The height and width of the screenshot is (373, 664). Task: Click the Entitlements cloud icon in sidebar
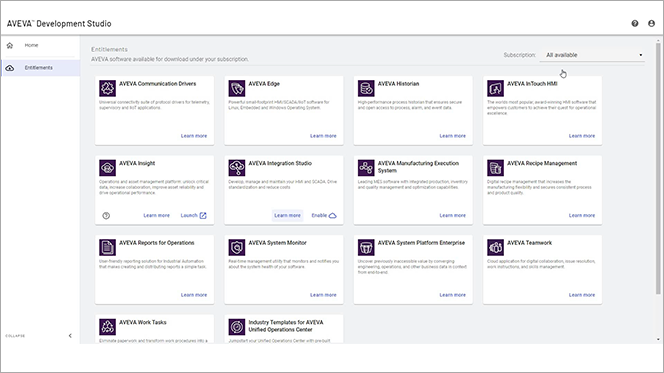[x=10, y=68]
